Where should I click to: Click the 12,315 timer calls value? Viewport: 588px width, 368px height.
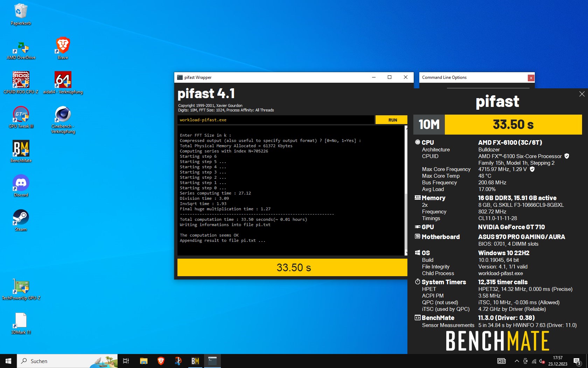[x=503, y=282]
